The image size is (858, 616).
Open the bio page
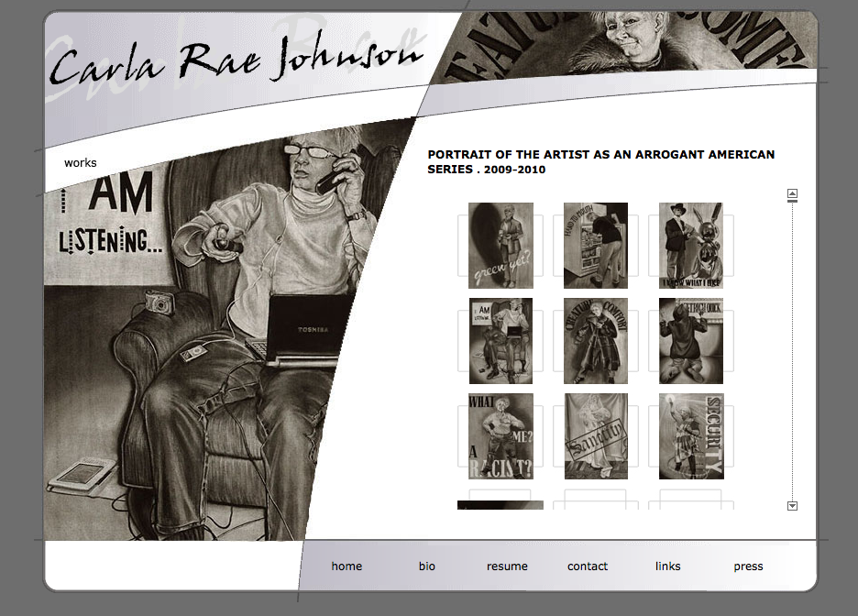(427, 566)
